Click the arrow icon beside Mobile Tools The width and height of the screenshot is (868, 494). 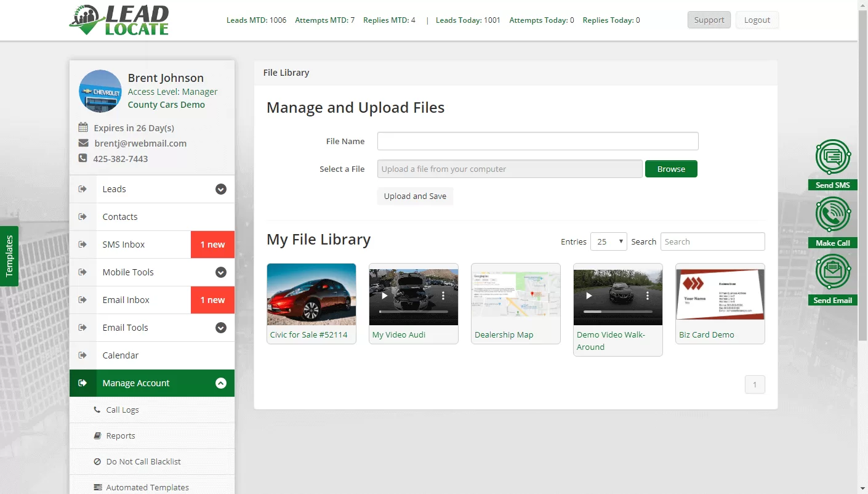click(x=82, y=272)
